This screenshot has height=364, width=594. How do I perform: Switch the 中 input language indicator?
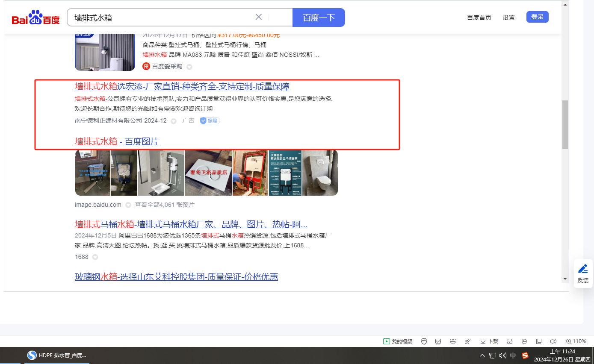coord(513,355)
